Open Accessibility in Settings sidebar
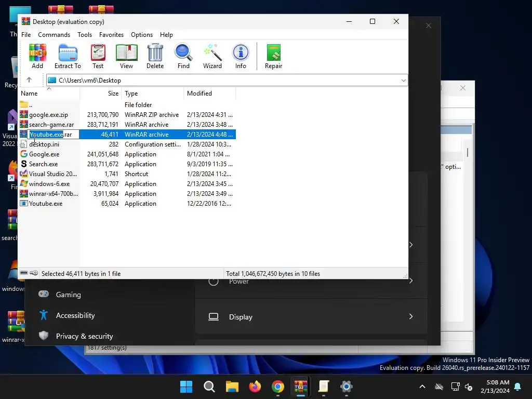532x399 pixels. tap(75, 315)
